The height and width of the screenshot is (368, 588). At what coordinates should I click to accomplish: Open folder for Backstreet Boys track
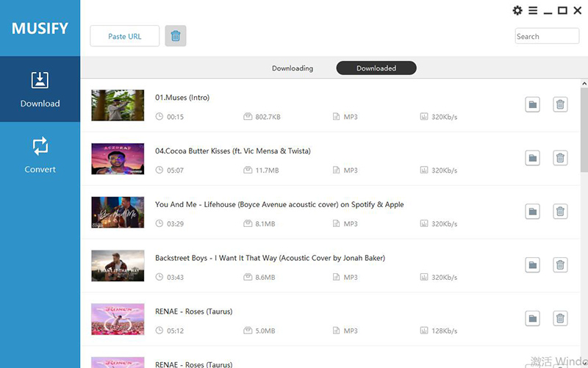pos(532,265)
